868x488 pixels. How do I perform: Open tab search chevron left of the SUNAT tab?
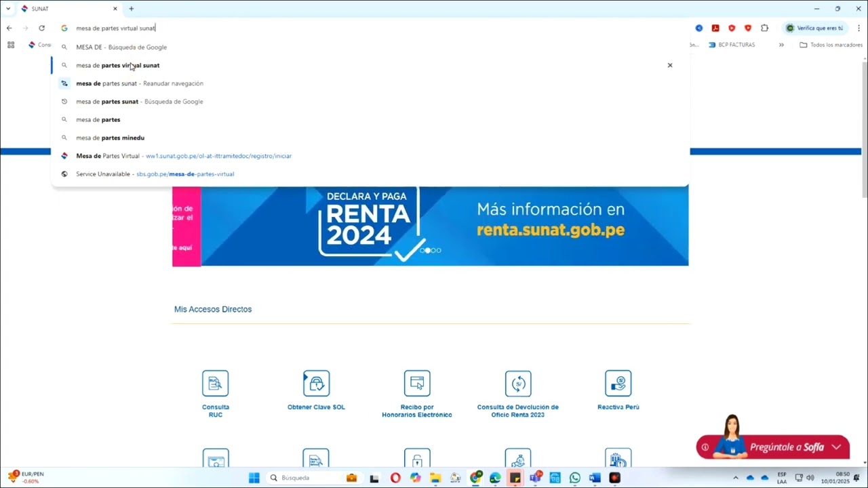tap(8, 9)
